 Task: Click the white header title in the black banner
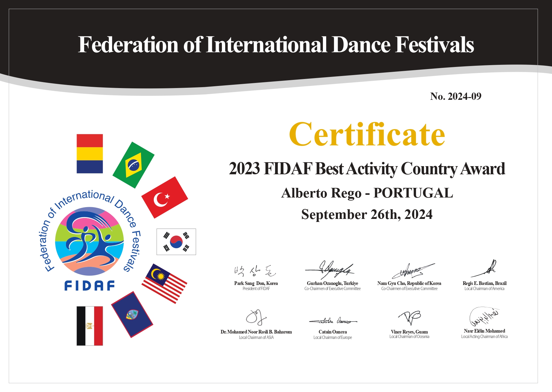276,45
